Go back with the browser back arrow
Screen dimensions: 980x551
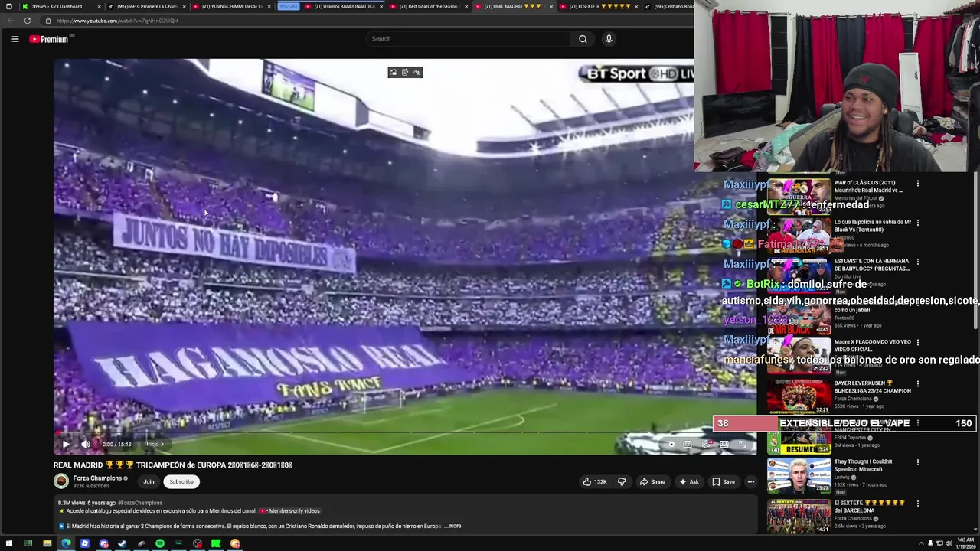click(x=9, y=21)
